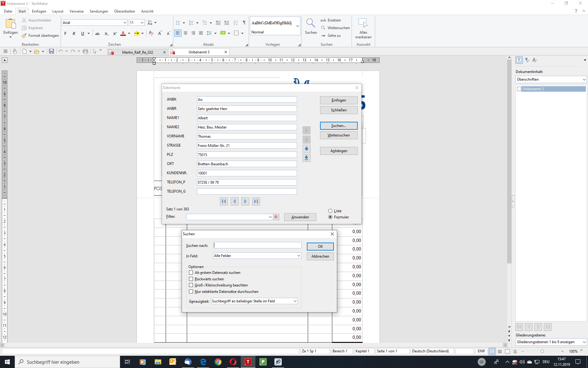Screen dimensions: 588x368
Task: Click Format übertragen paintbrush icon
Action: (x=24, y=36)
